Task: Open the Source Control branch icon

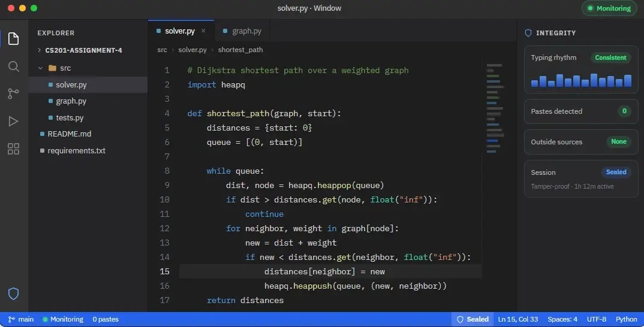Action: click(14, 93)
